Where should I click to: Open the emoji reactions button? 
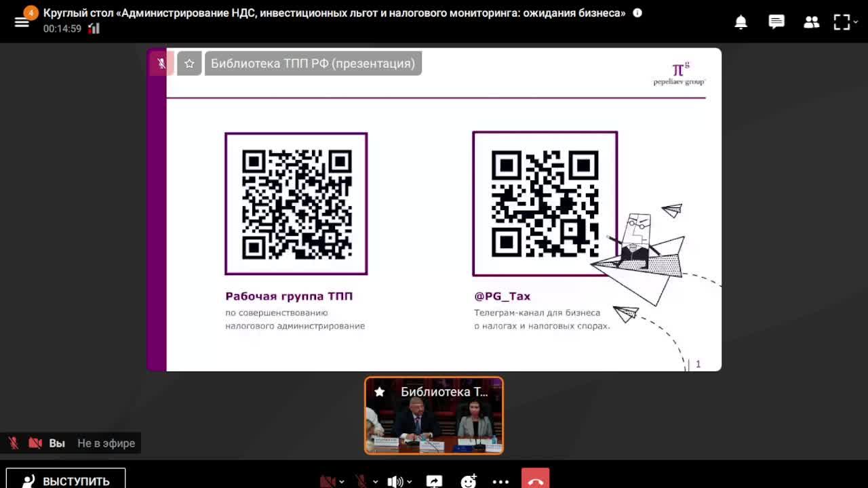point(469,481)
